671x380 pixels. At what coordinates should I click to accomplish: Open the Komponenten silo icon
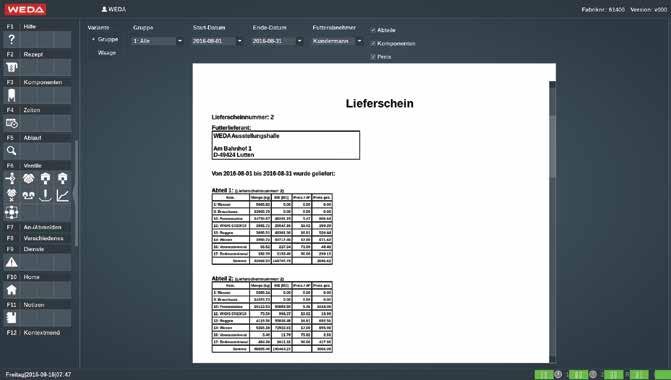pos(12,95)
